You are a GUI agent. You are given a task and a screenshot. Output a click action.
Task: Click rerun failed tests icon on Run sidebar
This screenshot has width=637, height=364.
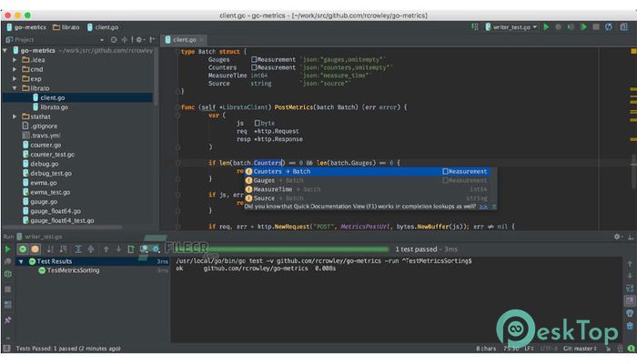tap(7, 262)
